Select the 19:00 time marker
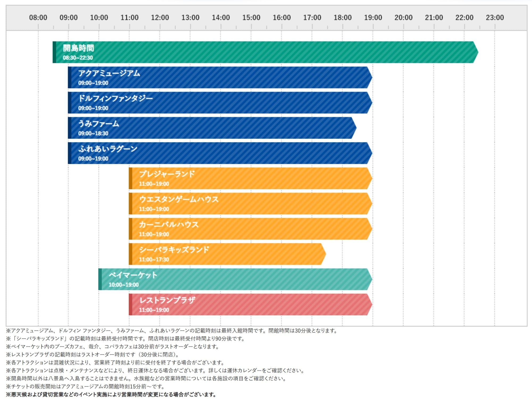Viewport: 532px width, 399px height. pyautogui.click(x=373, y=18)
